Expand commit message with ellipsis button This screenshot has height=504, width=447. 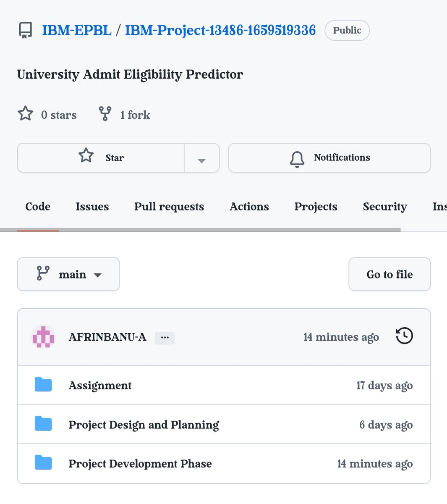point(165,338)
